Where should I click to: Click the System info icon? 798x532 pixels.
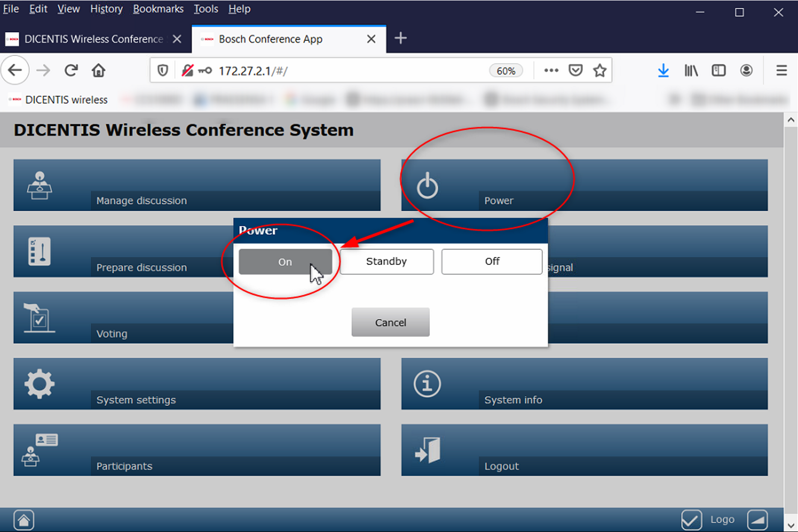(427, 384)
